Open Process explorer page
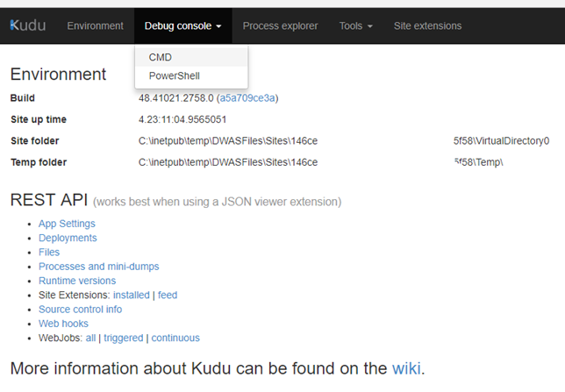565x392 pixels. pyautogui.click(x=281, y=26)
